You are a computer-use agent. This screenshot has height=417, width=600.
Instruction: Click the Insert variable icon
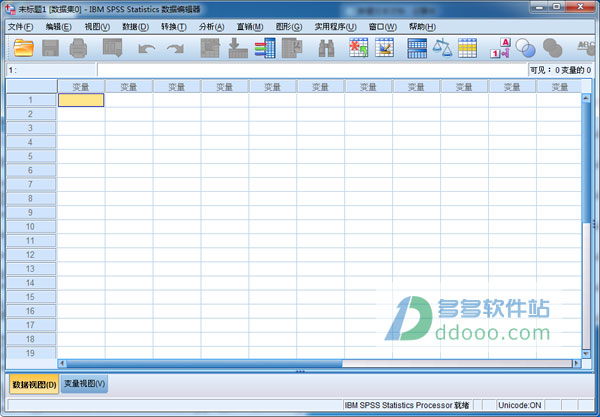pos(385,48)
